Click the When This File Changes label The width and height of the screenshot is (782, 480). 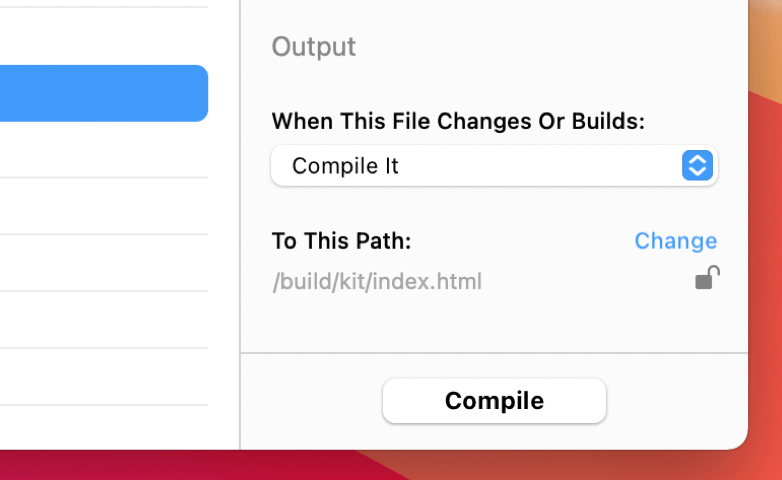(458, 121)
